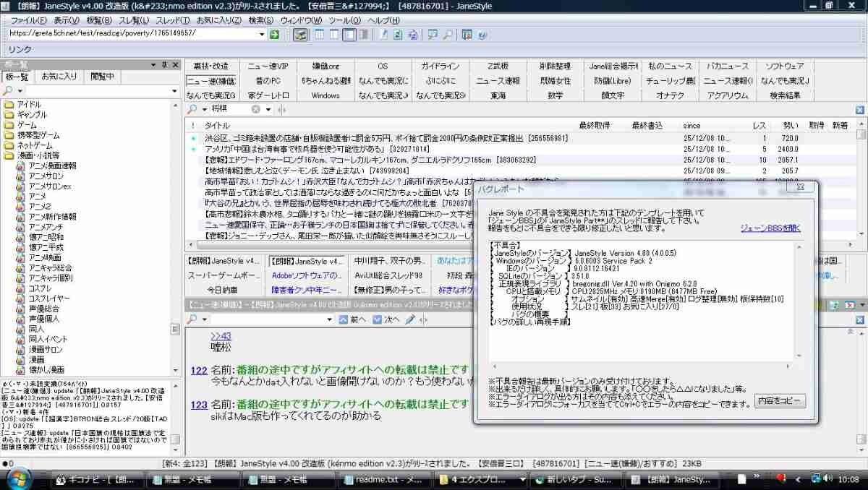
Task: Click post number 122 link
Action: pyautogui.click(x=199, y=370)
